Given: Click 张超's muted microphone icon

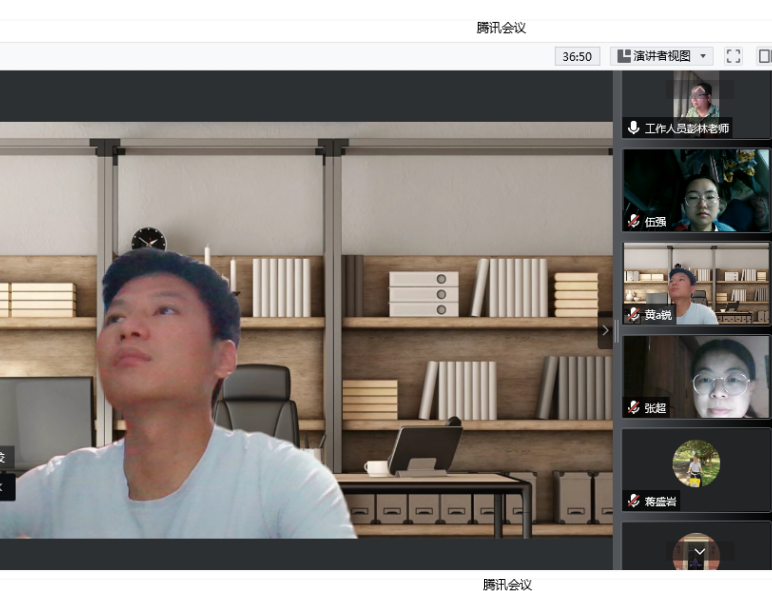Looking at the screenshot, I should pos(633,407).
